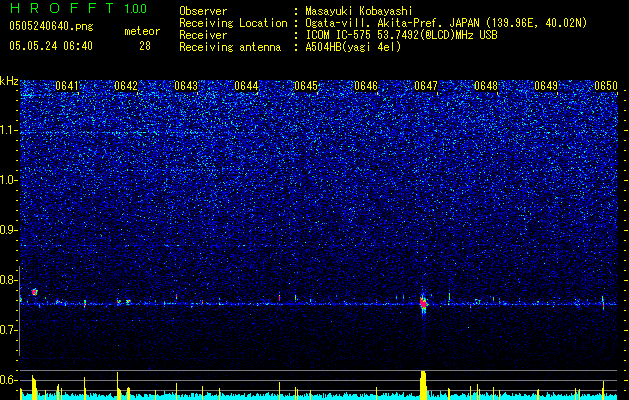The height and width of the screenshot is (400, 629).
Task: Click the 0649 time marker
Action: pos(546,86)
